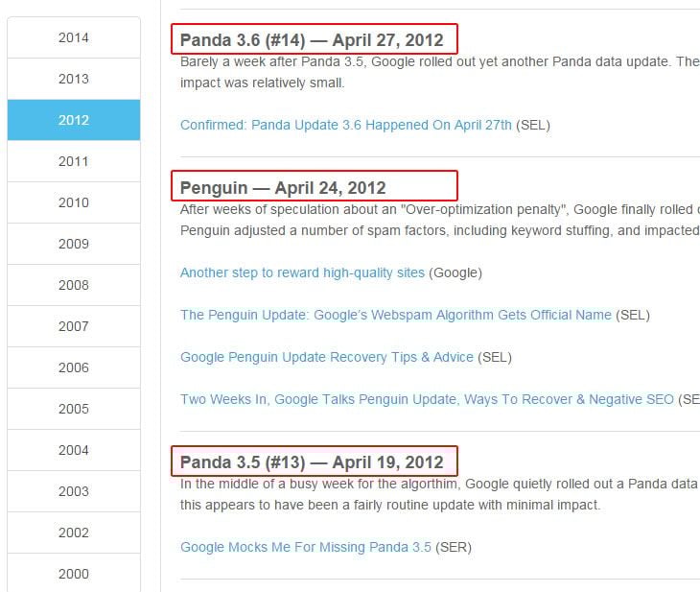
Task: Select the 2008 year tab
Action: click(74, 285)
